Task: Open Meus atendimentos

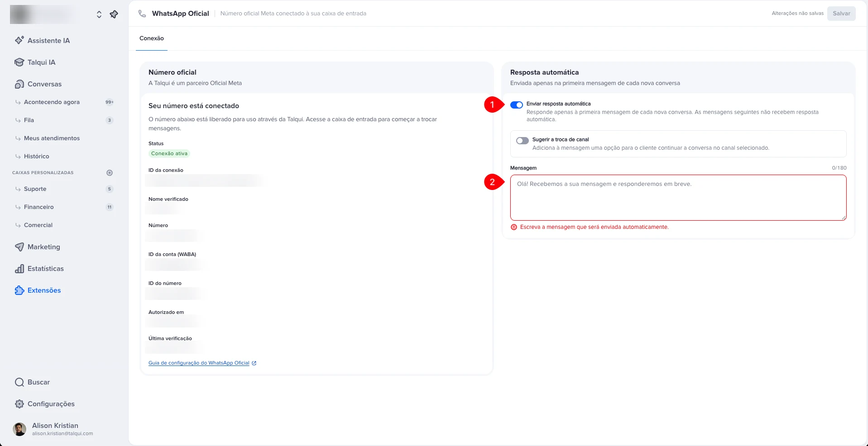Action: 52,138
